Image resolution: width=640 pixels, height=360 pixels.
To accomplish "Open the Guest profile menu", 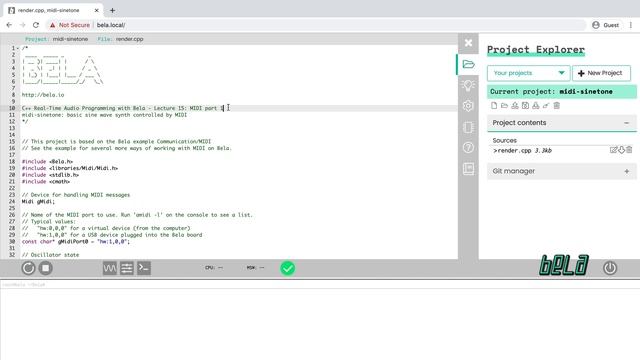I will [x=606, y=25].
